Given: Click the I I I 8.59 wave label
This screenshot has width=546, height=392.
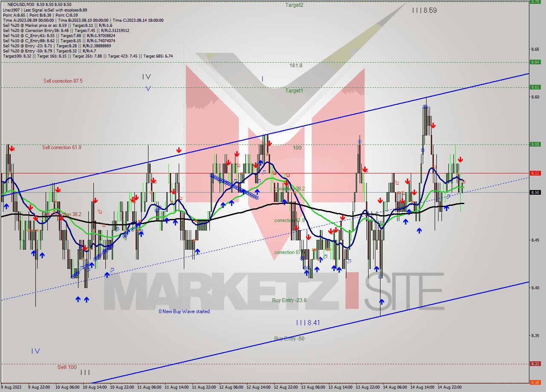Looking at the screenshot, I should click(424, 10).
